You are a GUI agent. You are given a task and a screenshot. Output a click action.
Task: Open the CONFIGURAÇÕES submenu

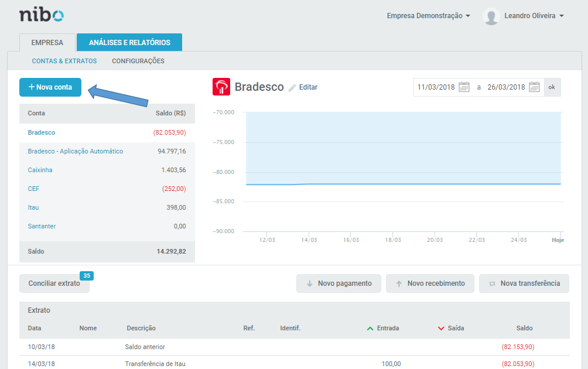(138, 61)
